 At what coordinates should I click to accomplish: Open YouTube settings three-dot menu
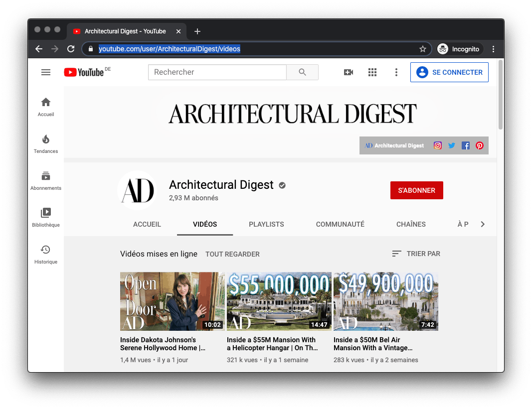click(396, 72)
